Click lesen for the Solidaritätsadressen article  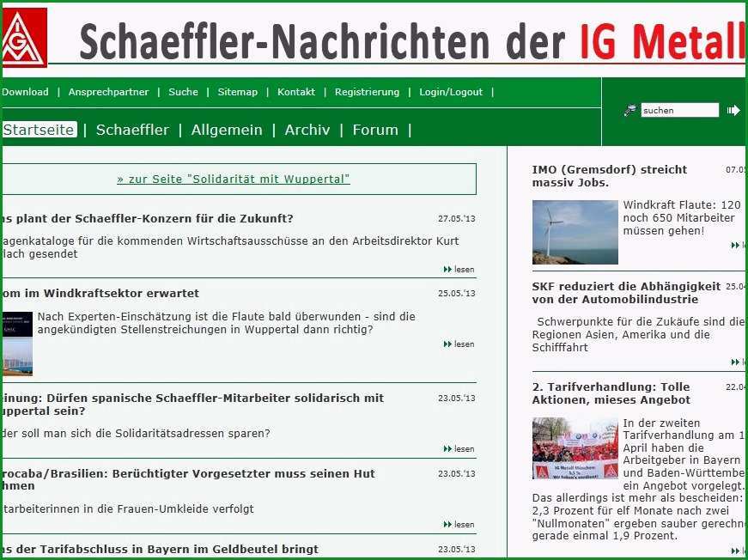pos(459,449)
